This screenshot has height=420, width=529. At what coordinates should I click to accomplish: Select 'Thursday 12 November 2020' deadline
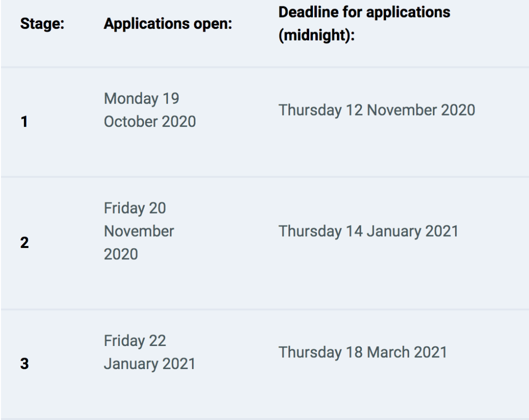click(377, 110)
